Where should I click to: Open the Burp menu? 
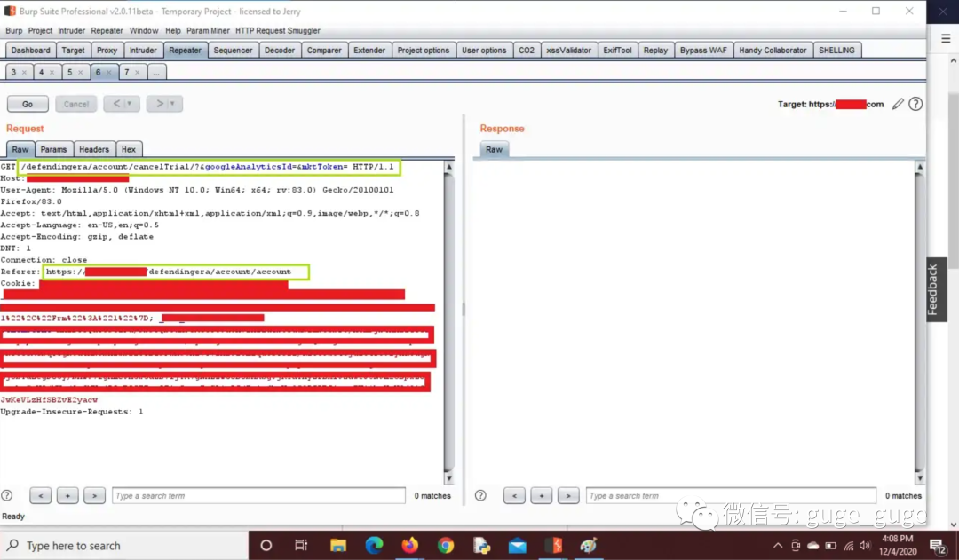coord(13,30)
